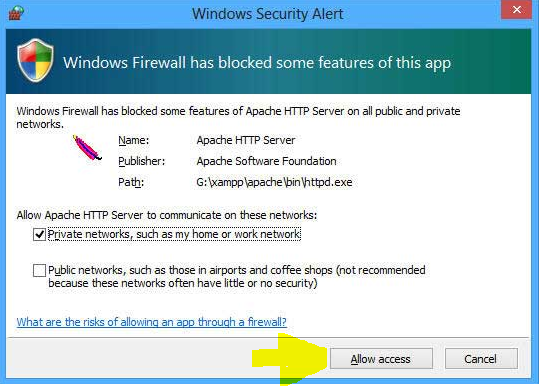Click the blocked features header banner text
The height and width of the screenshot is (386, 539).
click(257, 63)
